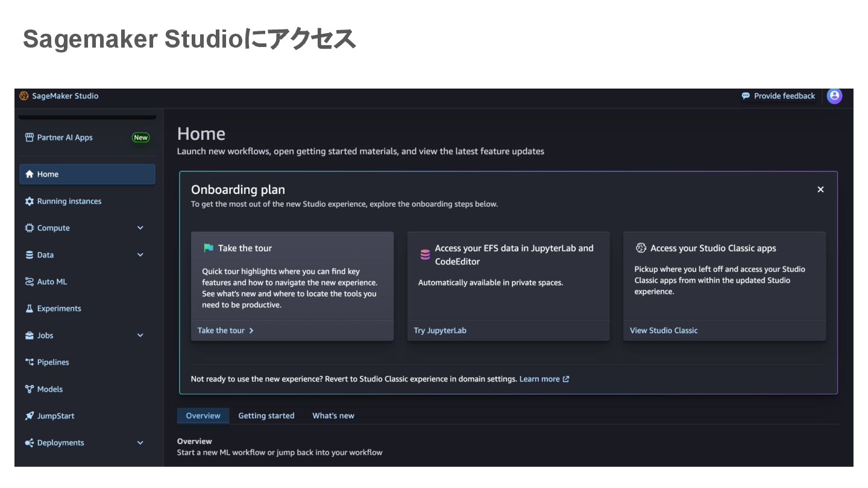Click the Auto ML icon
Viewport: 868px width, 488px height.
pyautogui.click(x=29, y=281)
